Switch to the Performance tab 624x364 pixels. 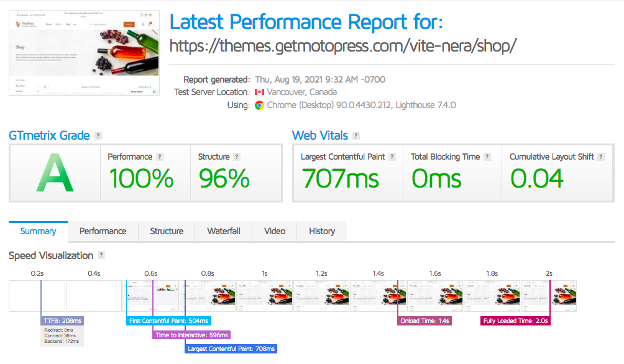103,231
